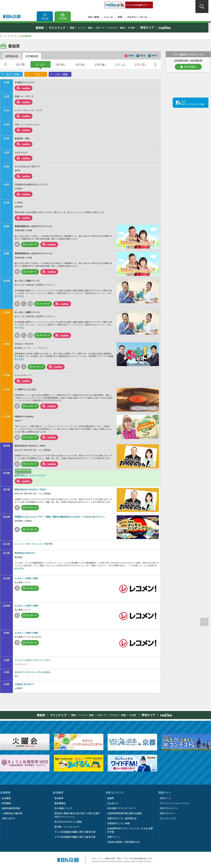Open ラインナップ in the top green menu
Screen dimensions: 211x868
point(57,28)
